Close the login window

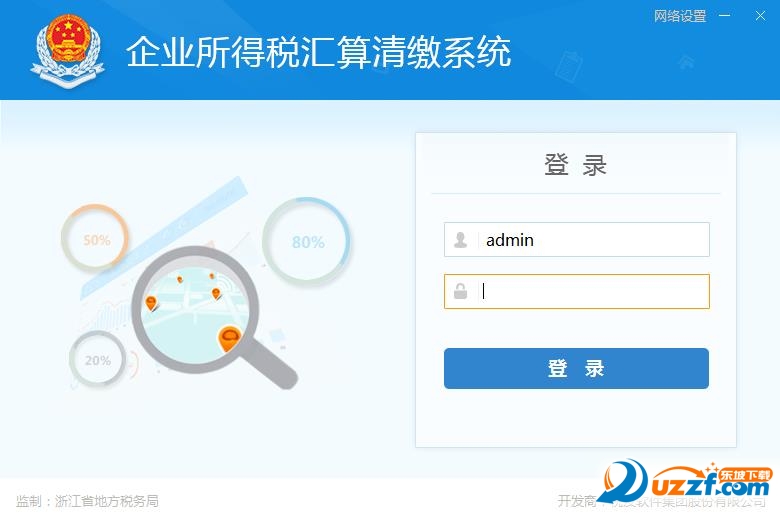pos(760,16)
